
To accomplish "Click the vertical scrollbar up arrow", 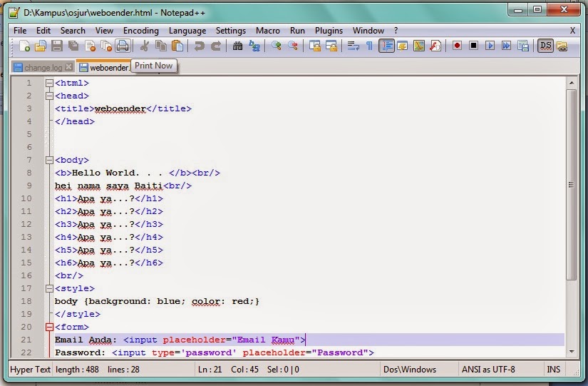I will click(x=571, y=83).
